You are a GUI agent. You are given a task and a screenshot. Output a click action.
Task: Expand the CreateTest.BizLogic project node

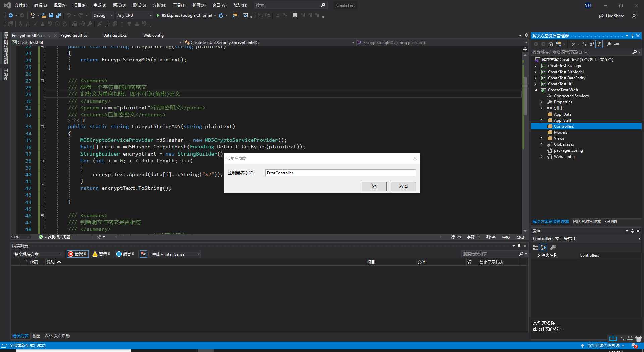click(x=536, y=66)
